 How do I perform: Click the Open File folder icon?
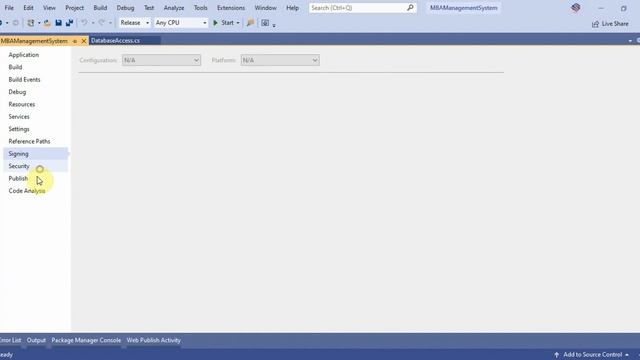coord(47,23)
